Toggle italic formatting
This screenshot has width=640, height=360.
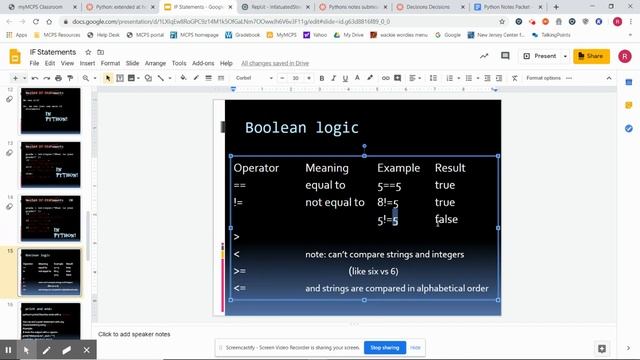333,78
